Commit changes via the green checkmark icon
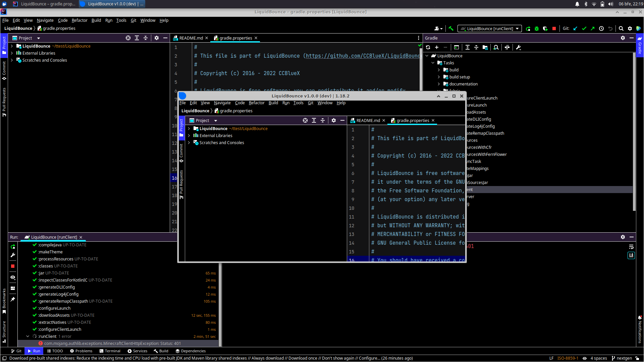Screen dimensions: 644x362 (x=584, y=28)
